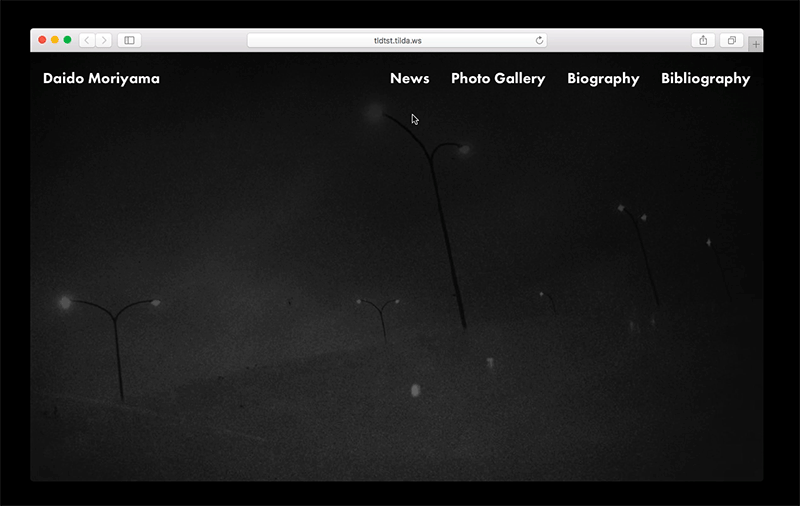Go back using Safari's back arrow
The width and height of the screenshot is (800, 506).
pyautogui.click(x=87, y=40)
